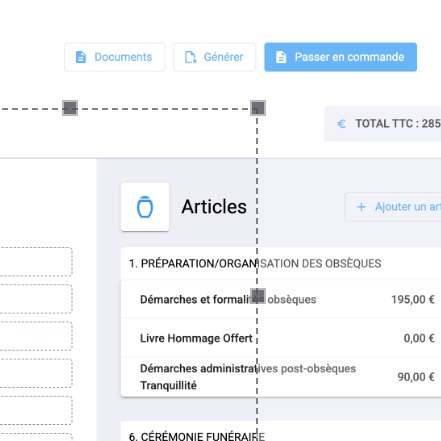Expand section 6. CÉRÉMONIE FUNÉRAIRE
Viewport: 441px width, 441px height.
(281, 433)
